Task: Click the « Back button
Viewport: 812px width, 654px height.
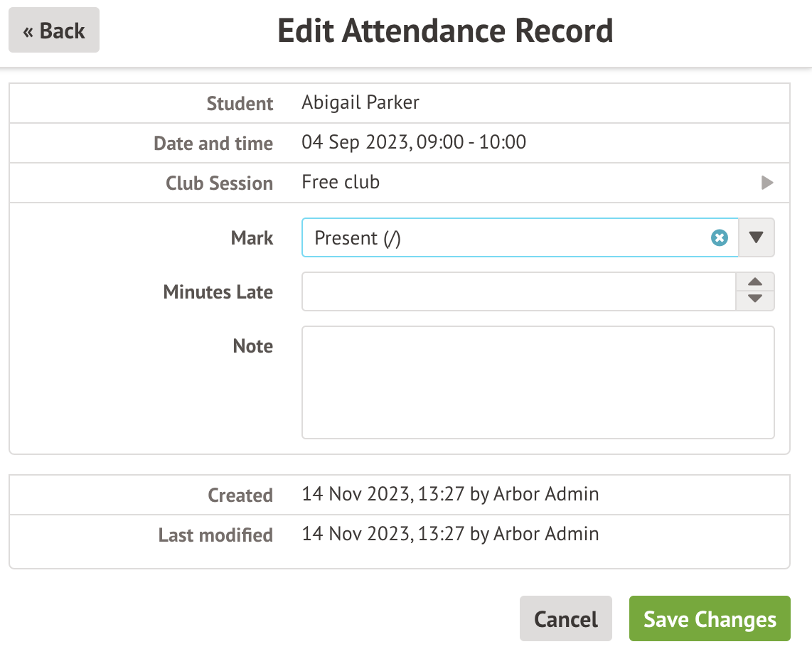Action: pyautogui.click(x=53, y=30)
